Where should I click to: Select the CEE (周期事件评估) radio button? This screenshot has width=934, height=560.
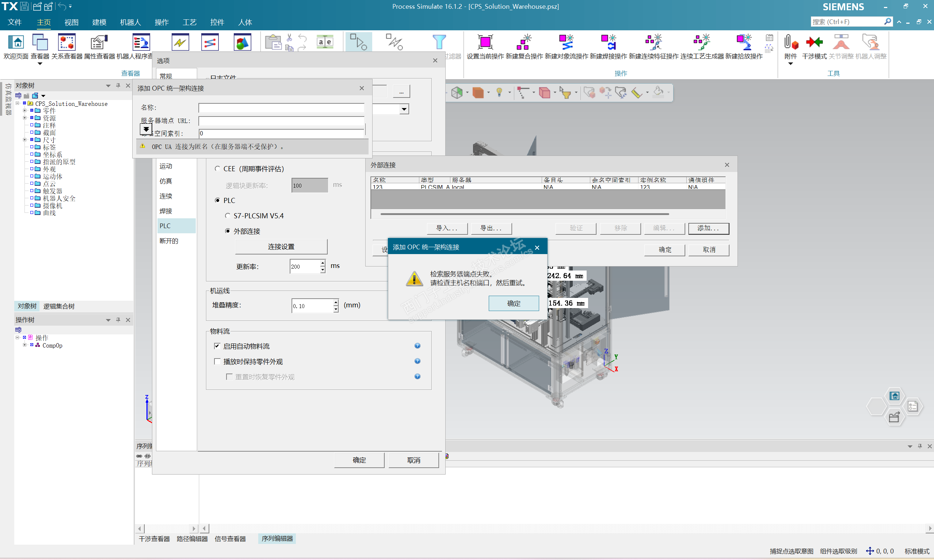[x=217, y=169]
